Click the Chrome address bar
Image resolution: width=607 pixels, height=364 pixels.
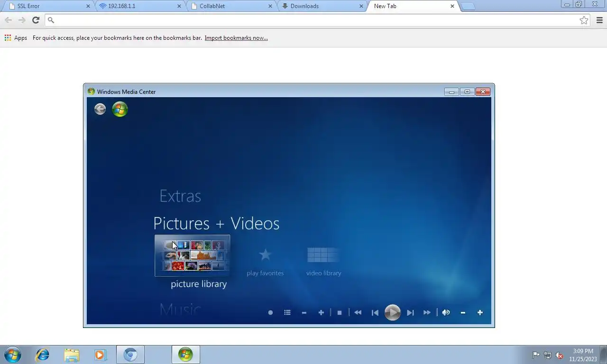tap(317, 20)
